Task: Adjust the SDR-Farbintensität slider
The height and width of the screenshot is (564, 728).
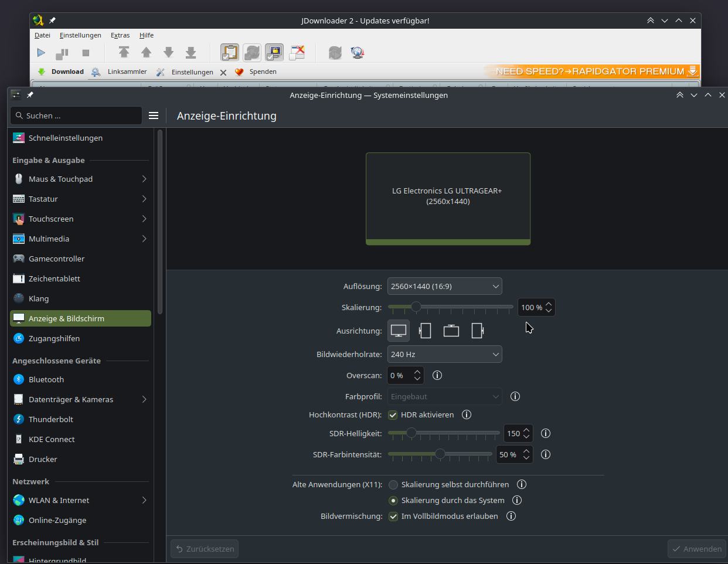Action: (440, 454)
